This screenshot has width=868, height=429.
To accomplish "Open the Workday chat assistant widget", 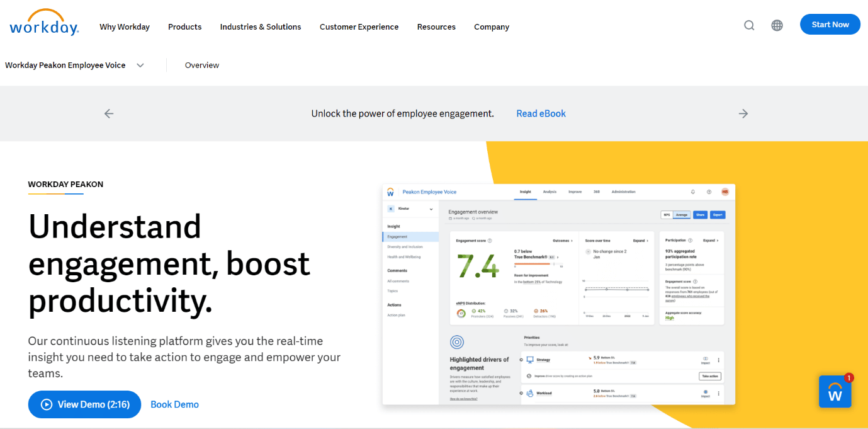I will tap(835, 391).
